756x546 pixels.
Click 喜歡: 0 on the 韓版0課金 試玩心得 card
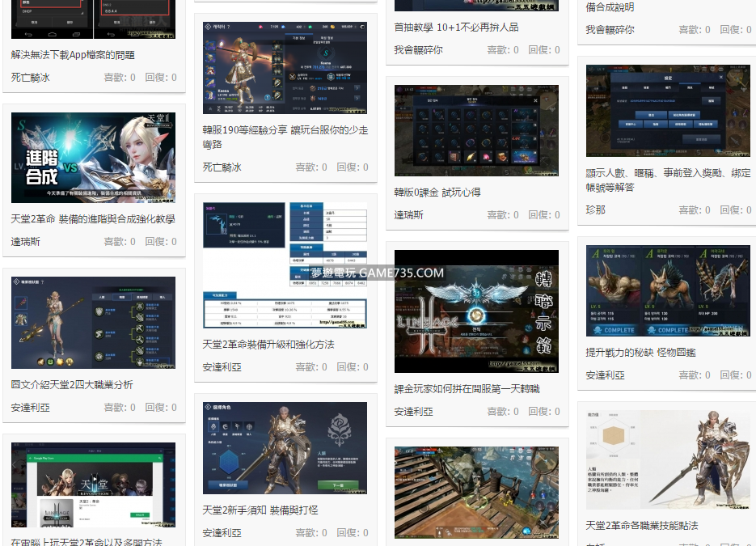click(503, 214)
